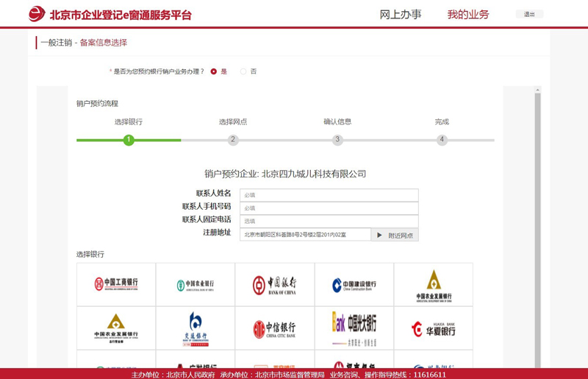Select the 中信银行 CITIC logo
Image resolution: width=588 pixels, height=379 pixels.
275,328
